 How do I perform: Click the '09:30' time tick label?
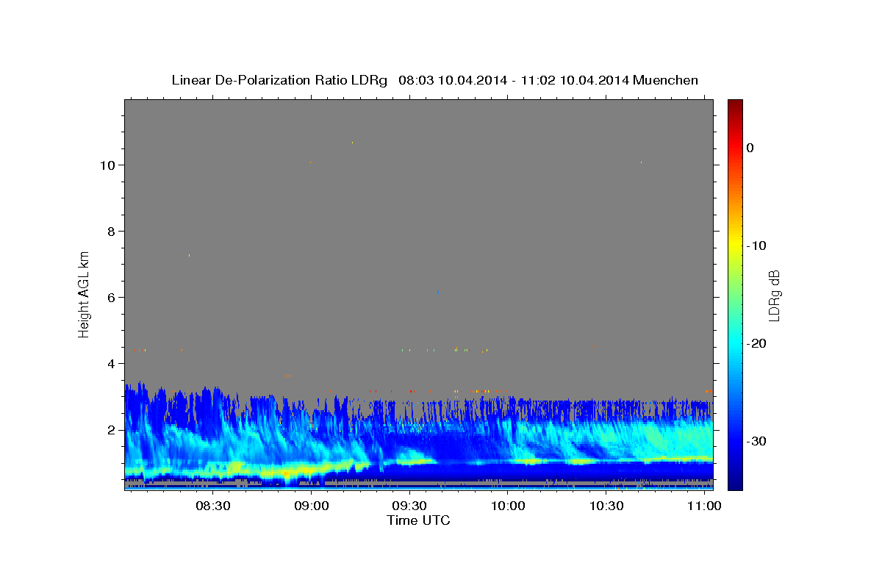(x=409, y=506)
